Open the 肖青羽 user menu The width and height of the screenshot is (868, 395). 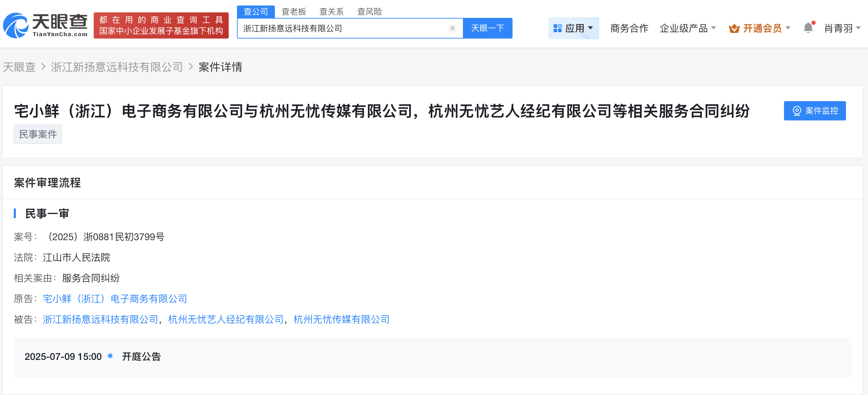pos(842,28)
